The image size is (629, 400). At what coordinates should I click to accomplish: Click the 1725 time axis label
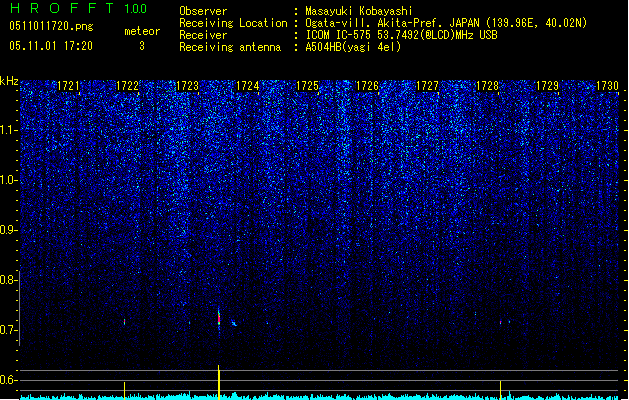[307, 86]
